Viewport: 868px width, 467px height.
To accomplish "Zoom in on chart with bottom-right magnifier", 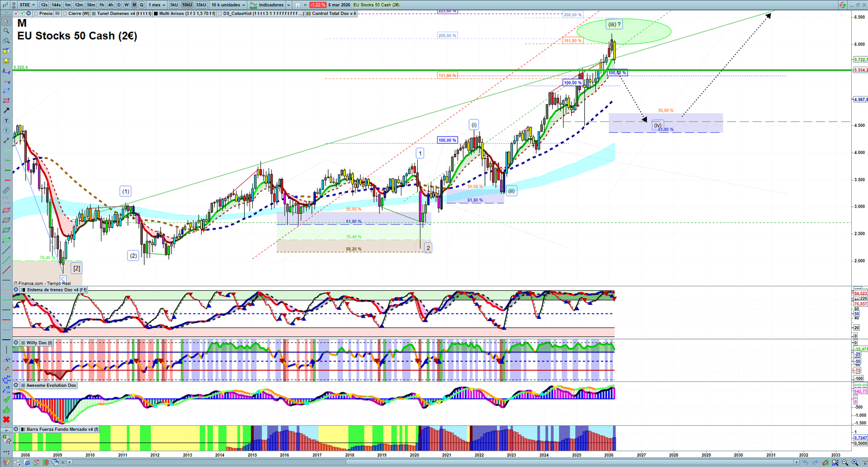I will point(855,463).
